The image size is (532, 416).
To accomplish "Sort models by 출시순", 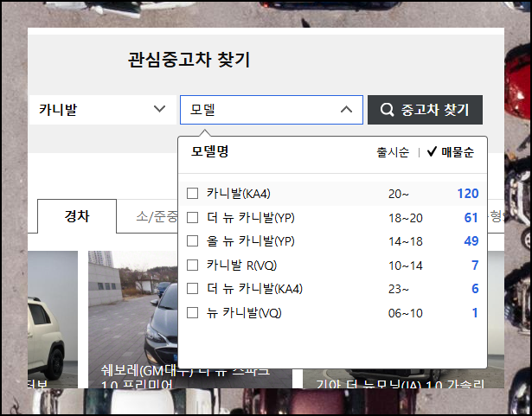I will click(x=393, y=152).
